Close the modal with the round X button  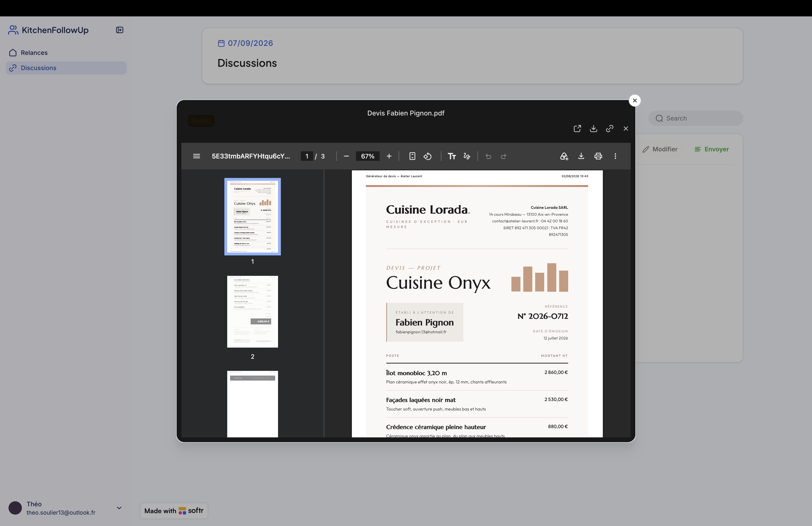tap(635, 100)
